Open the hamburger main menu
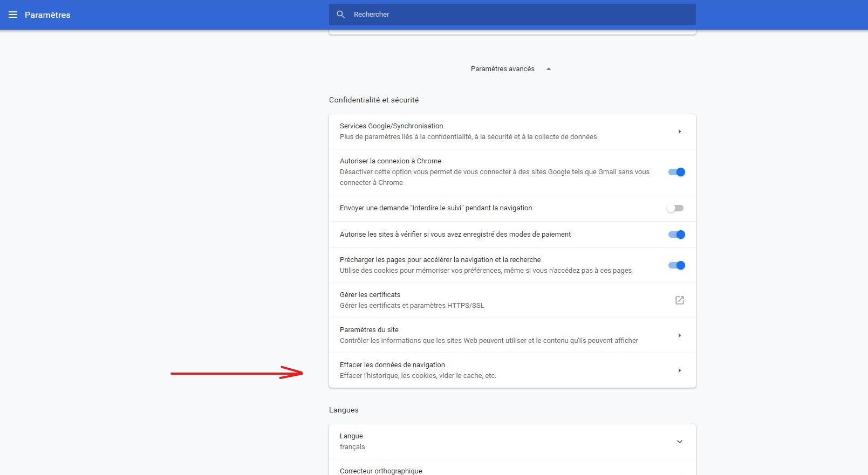The image size is (868, 475). 13,15
